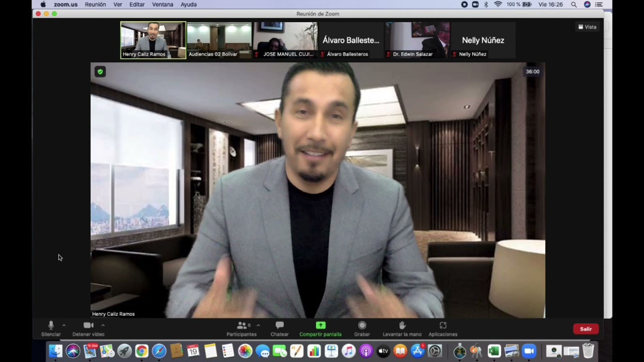Open the Bluetooth menu bar icon
This screenshot has width=644, height=362.
(x=486, y=5)
